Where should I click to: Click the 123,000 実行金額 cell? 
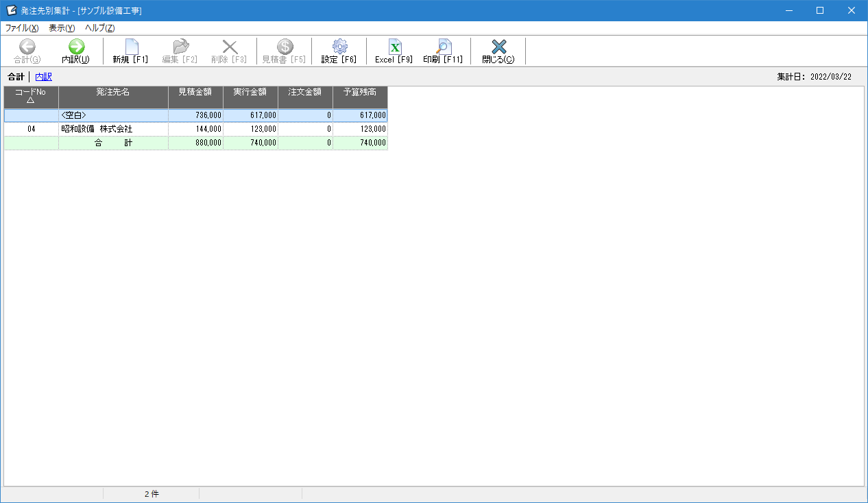click(x=251, y=129)
